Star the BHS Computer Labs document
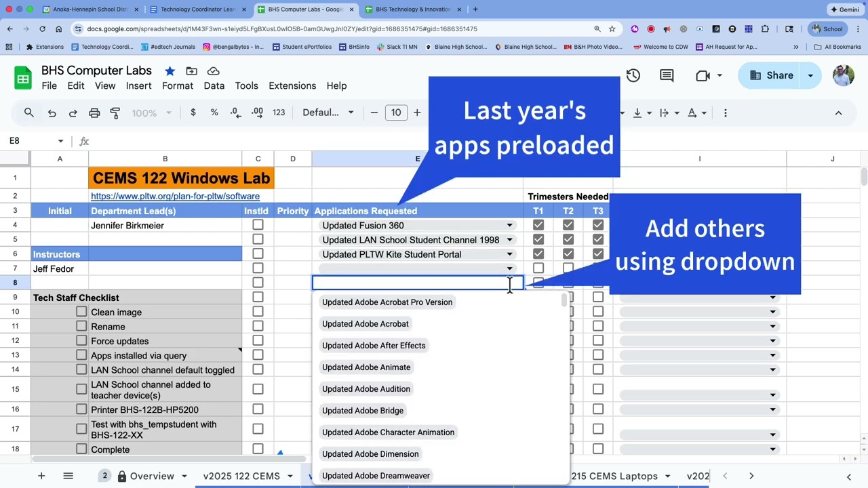Viewport: 868px width, 488px height. 170,71
